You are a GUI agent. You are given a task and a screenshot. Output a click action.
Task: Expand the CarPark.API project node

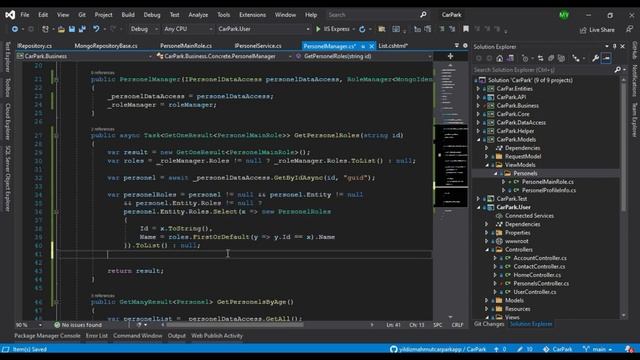tap(478, 97)
